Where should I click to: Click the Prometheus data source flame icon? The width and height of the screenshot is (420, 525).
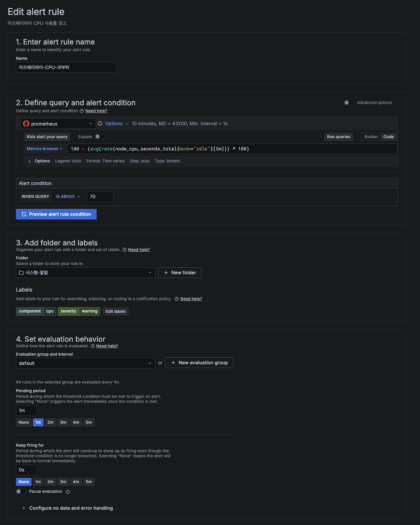(26, 124)
